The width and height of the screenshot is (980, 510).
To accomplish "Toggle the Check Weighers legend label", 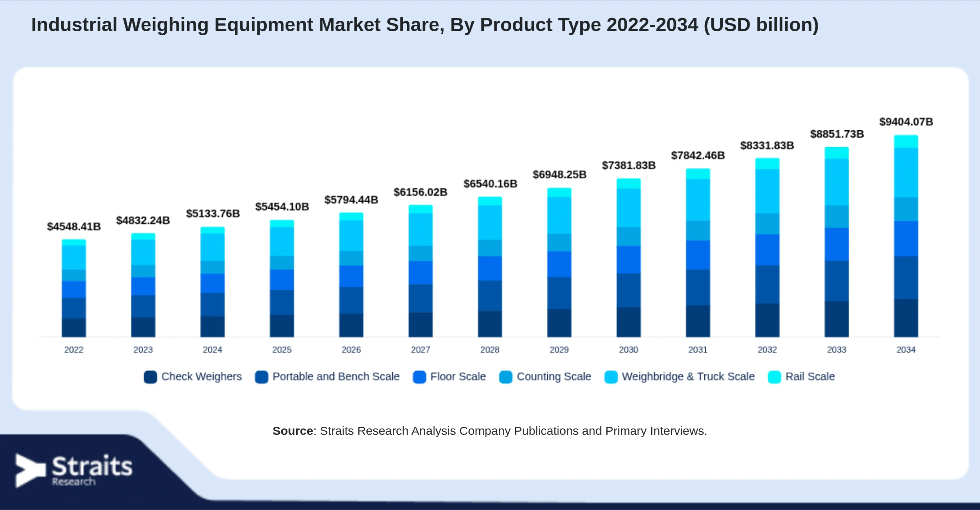I will [202, 377].
